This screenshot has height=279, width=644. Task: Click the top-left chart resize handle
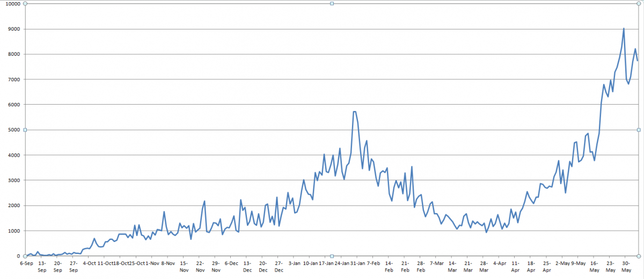click(x=25, y=4)
